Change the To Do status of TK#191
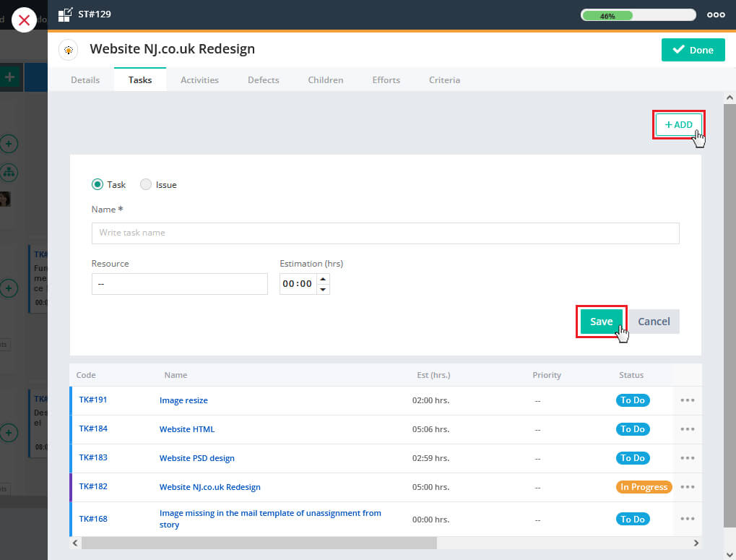This screenshot has height=560, width=736. 633,400
